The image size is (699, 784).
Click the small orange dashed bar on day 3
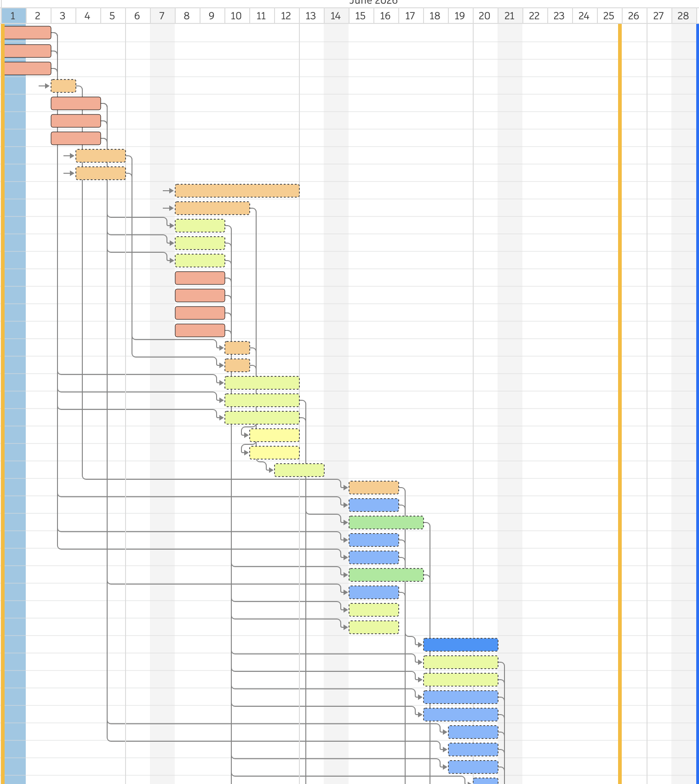pos(63,86)
